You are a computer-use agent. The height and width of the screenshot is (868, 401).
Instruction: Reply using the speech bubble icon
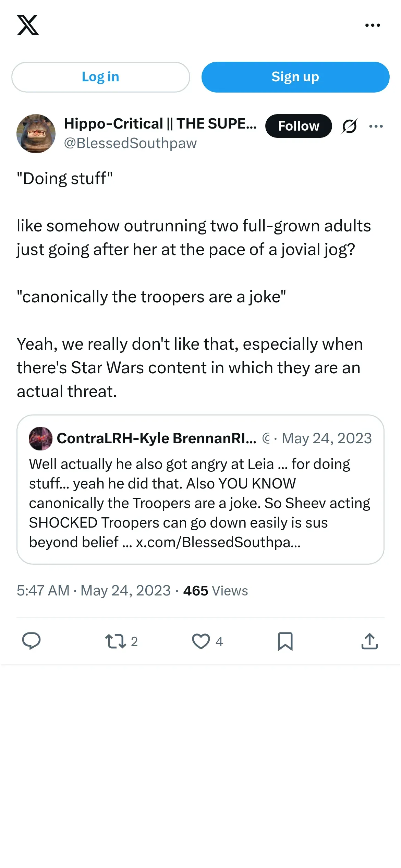point(31,641)
